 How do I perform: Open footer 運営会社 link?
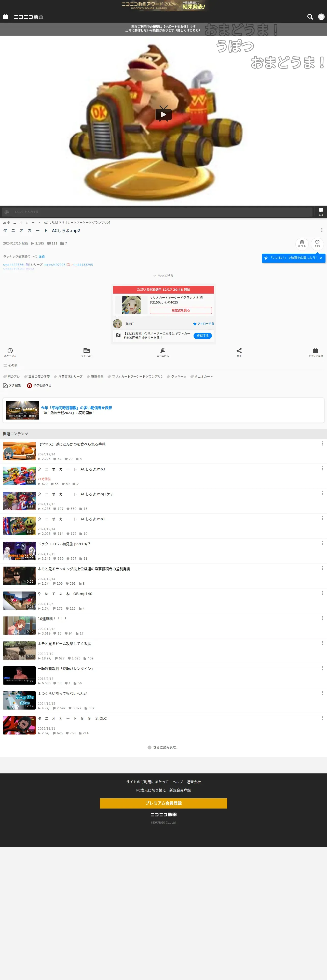pos(193,782)
